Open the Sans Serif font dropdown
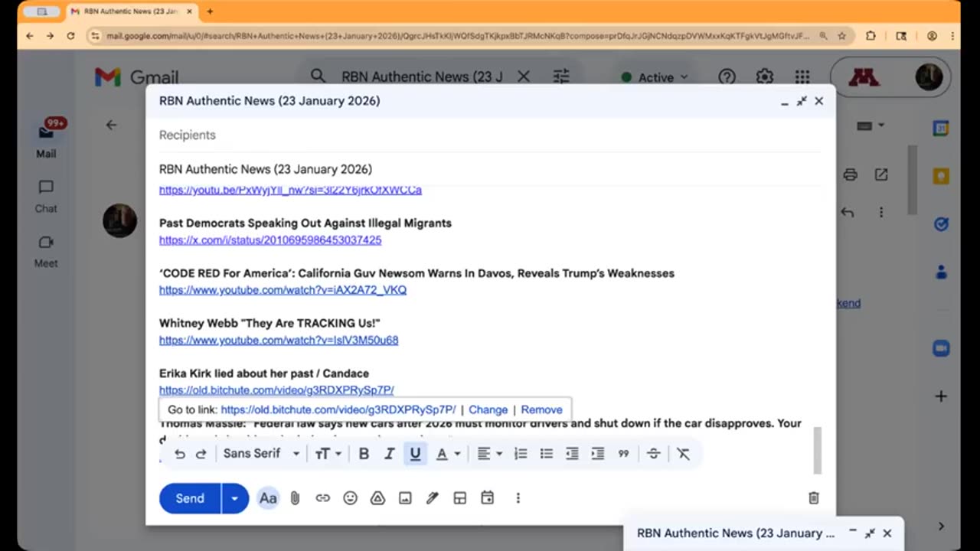The width and height of the screenshot is (980, 551). 261,454
